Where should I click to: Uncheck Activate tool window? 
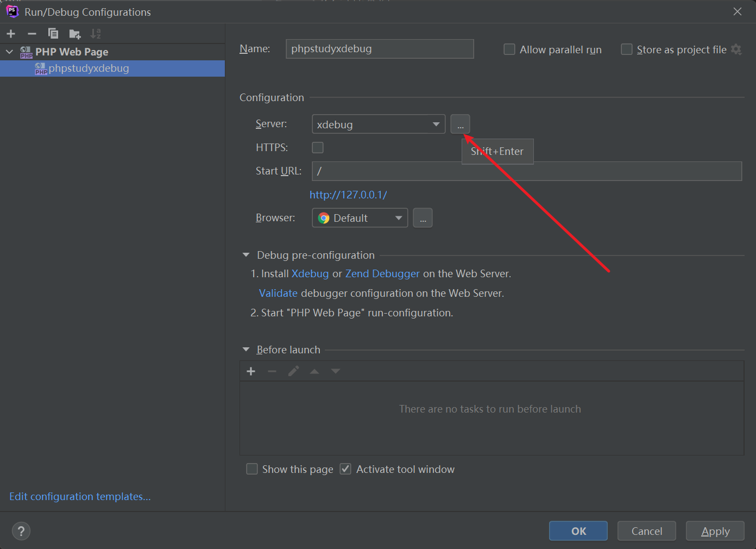[x=345, y=469]
